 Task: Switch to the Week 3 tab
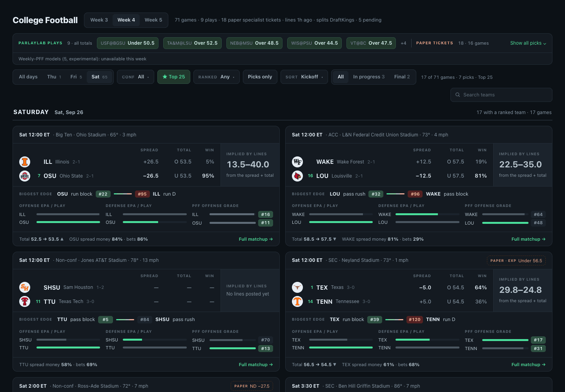[x=99, y=20]
